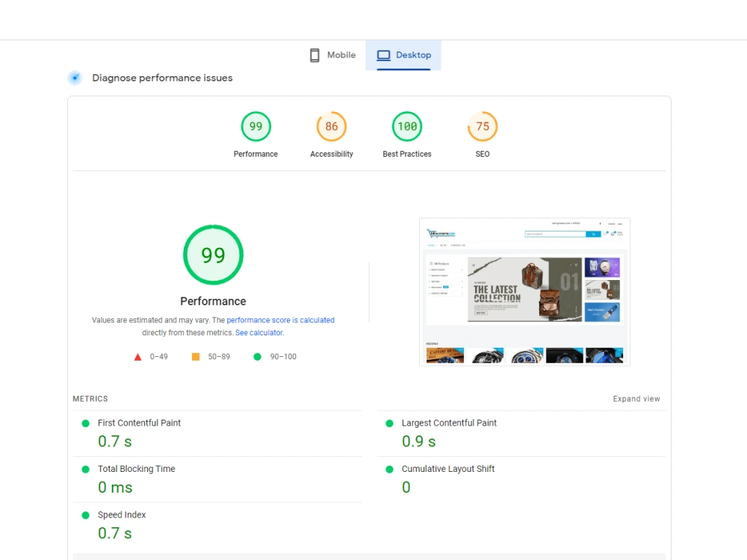Click the desktop monitor icon
Viewport: 747px width, 560px height.
(x=383, y=55)
